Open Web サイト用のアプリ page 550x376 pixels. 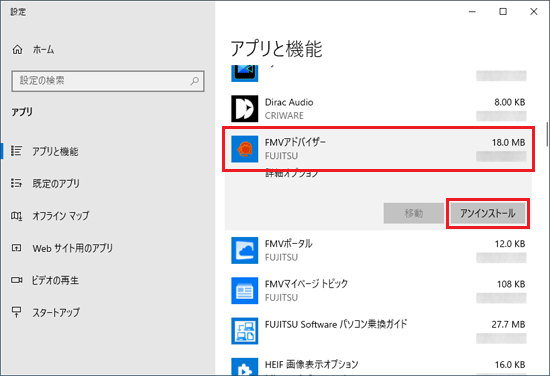(73, 248)
